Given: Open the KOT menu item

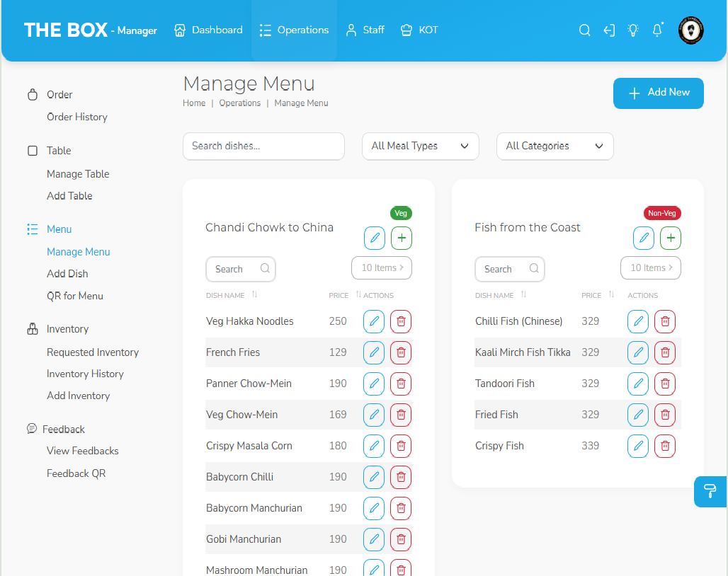Looking at the screenshot, I should tap(419, 30).
